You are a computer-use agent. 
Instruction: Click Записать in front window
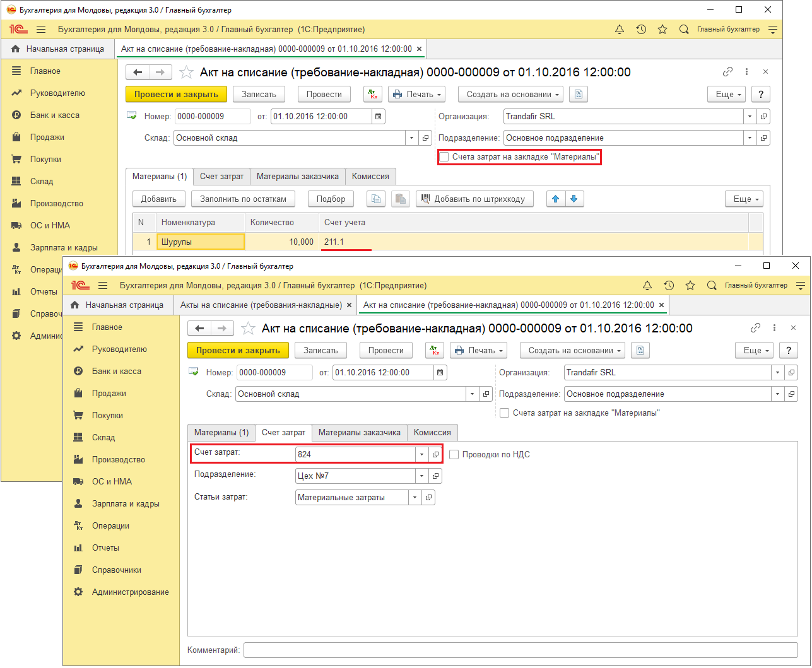321,350
